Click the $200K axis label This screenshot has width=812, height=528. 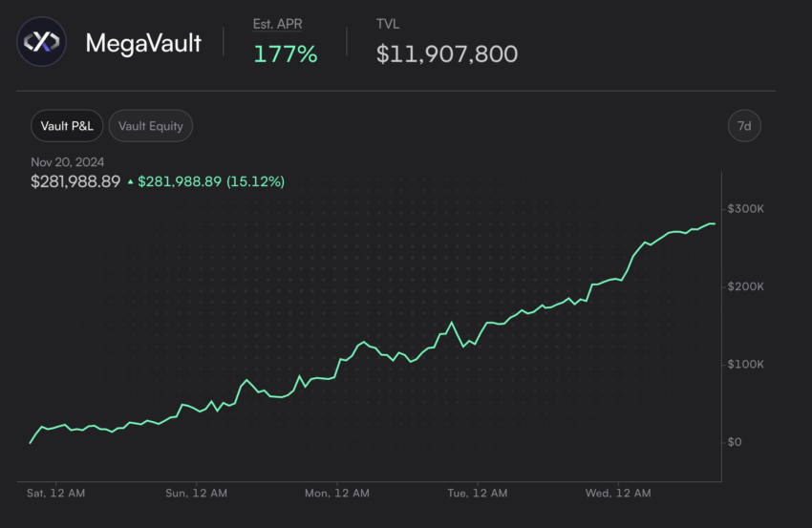click(746, 286)
